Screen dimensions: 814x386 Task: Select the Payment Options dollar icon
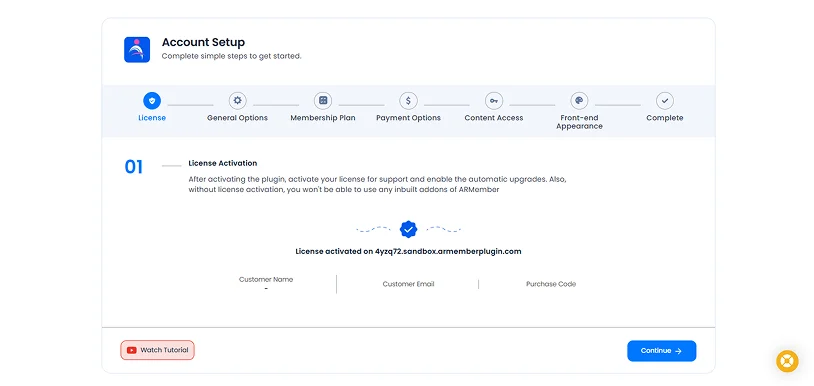[x=409, y=101]
